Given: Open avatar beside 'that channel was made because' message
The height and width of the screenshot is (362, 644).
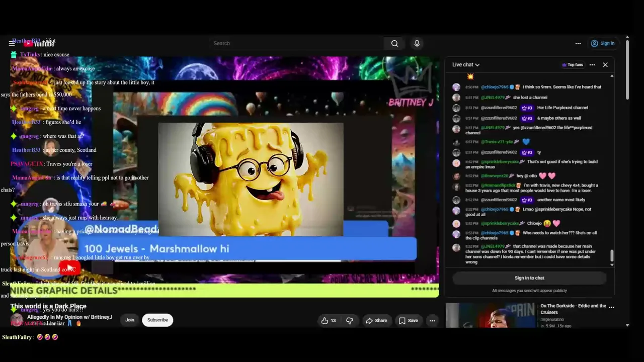Looking at the screenshot, I should (x=456, y=247).
